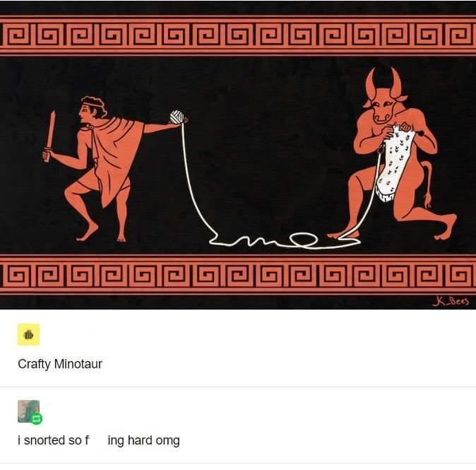
Task: Select the "Crafty Minotaur" caption text
Action: (60, 364)
